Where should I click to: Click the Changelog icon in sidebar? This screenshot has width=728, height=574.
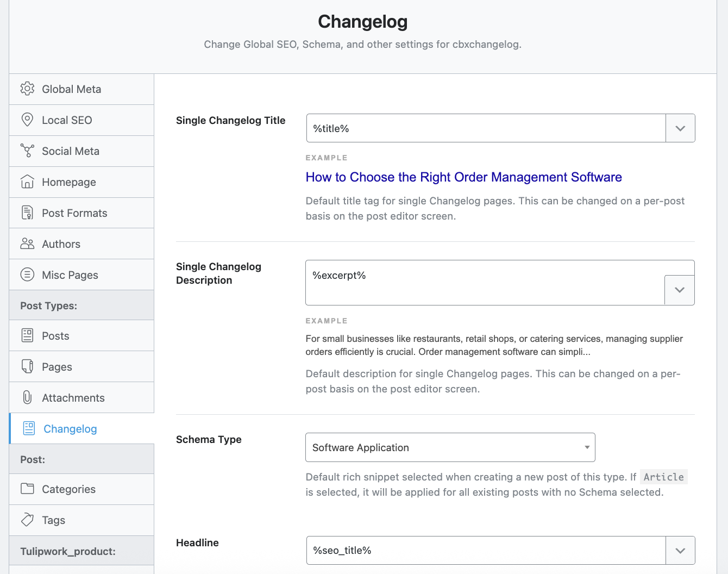tap(29, 428)
